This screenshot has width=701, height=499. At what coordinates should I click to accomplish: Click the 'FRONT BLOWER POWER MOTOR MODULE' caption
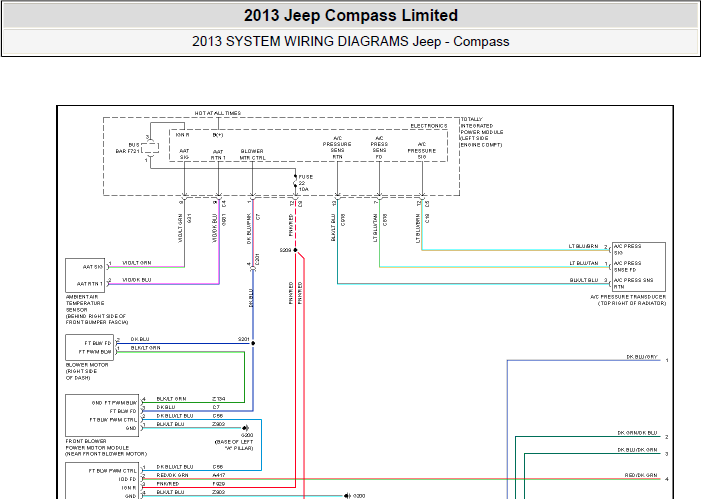point(106,447)
